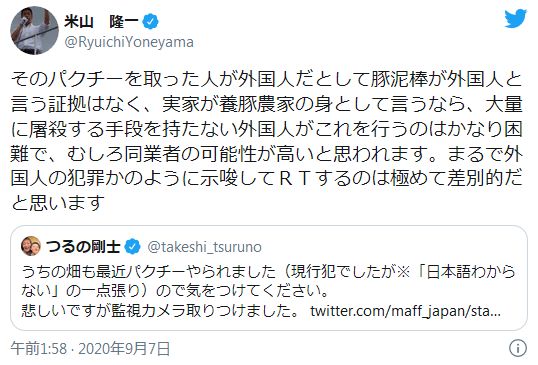Click the Twitter bird logo
Screen dimensions: 538x365
pos(515,19)
